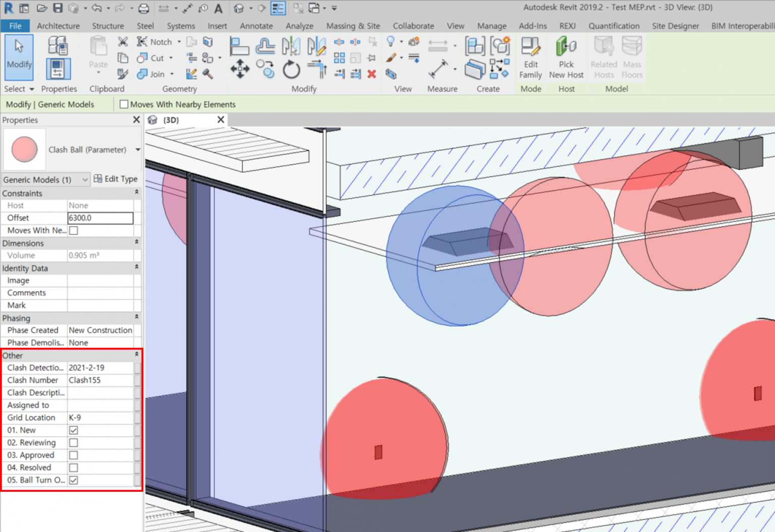Image resolution: width=775 pixels, height=532 pixels.
Task: Collapse the Phasing section
Action: point(136,317)
